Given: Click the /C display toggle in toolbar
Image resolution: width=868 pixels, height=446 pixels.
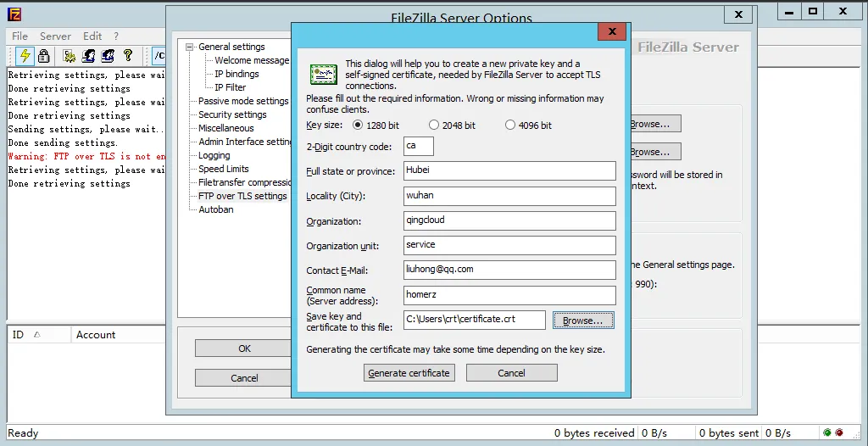Looking at the screenshot, I should point(159,55).
